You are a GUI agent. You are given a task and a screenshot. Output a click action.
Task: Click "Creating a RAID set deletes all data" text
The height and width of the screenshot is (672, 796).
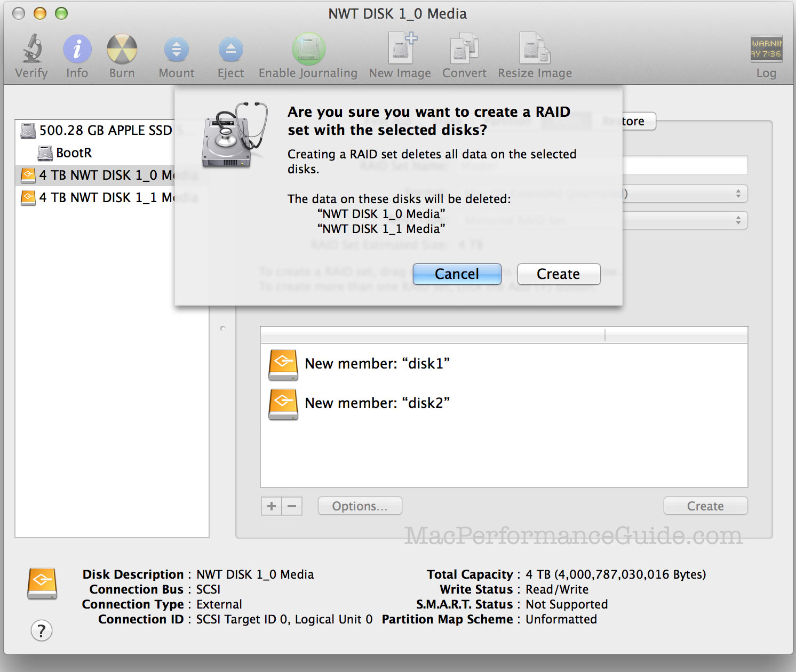432,162
